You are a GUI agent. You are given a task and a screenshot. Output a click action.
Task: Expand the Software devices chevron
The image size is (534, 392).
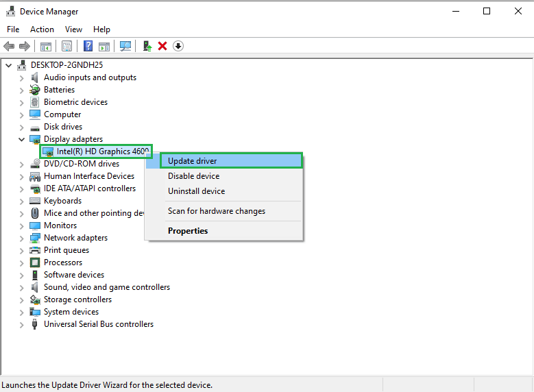[x=21, y=275]
